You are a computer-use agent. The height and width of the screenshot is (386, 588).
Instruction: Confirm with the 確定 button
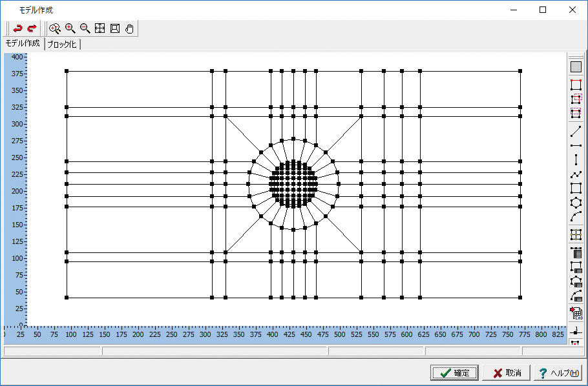click(x=454, y=373)
